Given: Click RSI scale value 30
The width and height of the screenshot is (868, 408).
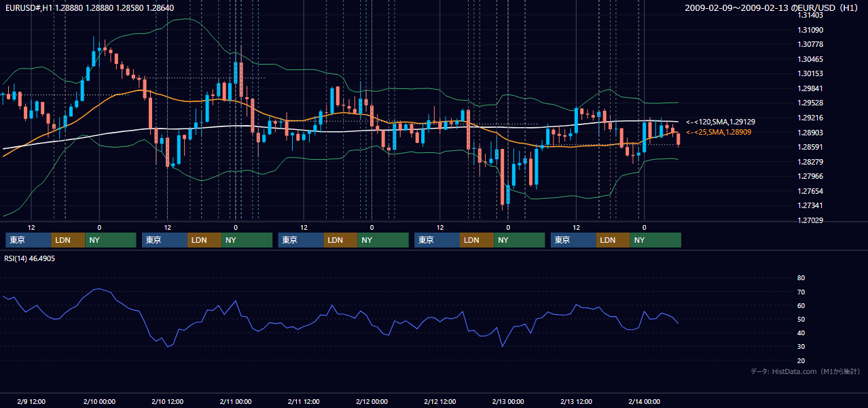Looking at the screenshot, I should click(x=801, y=346).
